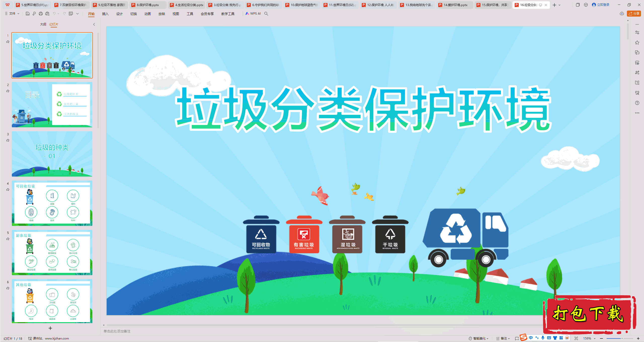Viewport: 644px width, 342px height.
Task: Open the property settings sliders icon in right sidebar
Action: tap(637, 32)
